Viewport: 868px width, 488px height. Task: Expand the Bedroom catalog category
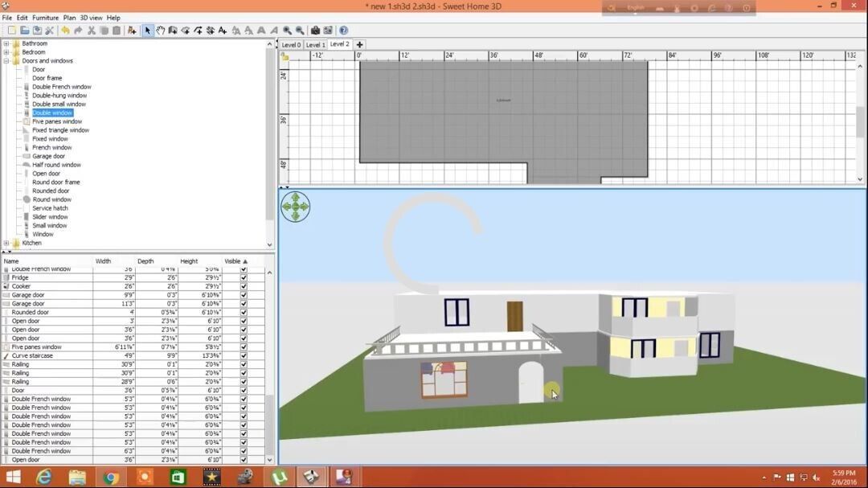click(6, 52)
